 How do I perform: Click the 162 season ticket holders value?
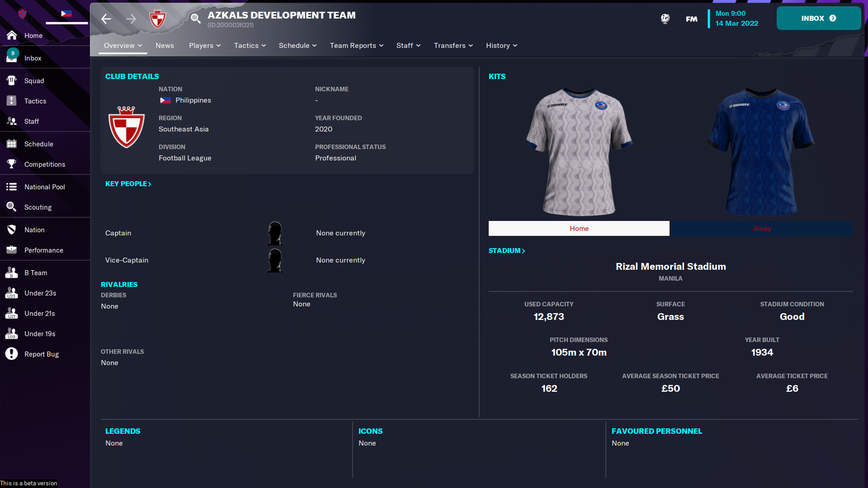click(x=549, y=389)
